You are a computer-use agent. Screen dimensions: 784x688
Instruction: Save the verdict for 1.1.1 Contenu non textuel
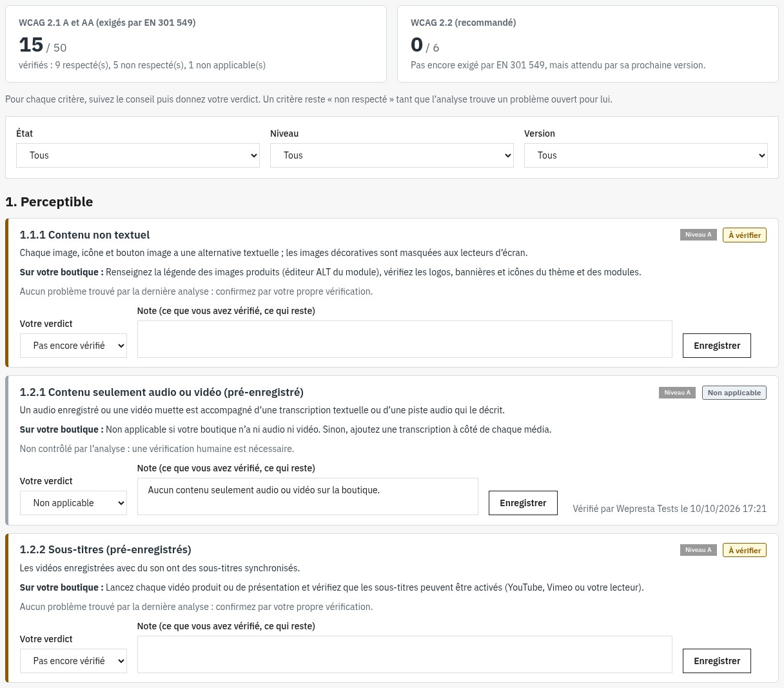717,346
